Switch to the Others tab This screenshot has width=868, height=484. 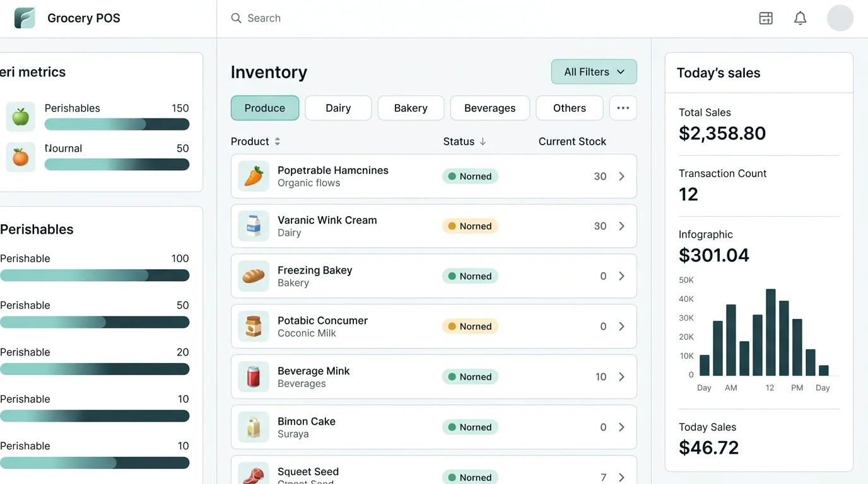(570, 108)
